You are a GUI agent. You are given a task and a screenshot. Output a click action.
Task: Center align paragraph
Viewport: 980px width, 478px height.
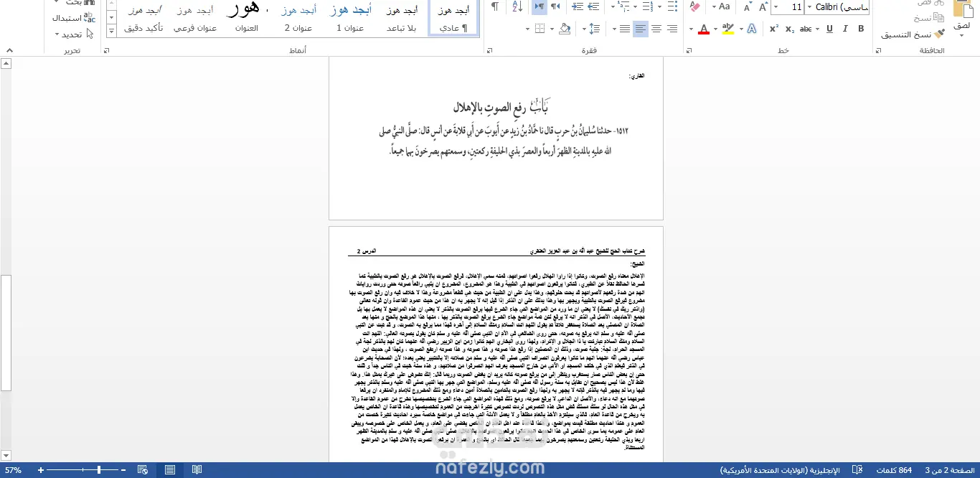click(656, 29)
